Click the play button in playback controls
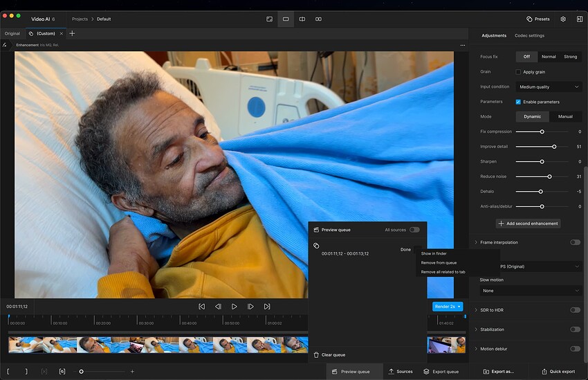The height and width of the screenshot is (380, 588). coord(235,306)
